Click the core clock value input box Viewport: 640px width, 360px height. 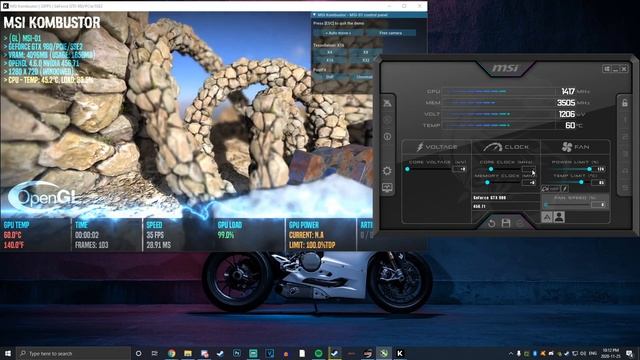point(529,169)
